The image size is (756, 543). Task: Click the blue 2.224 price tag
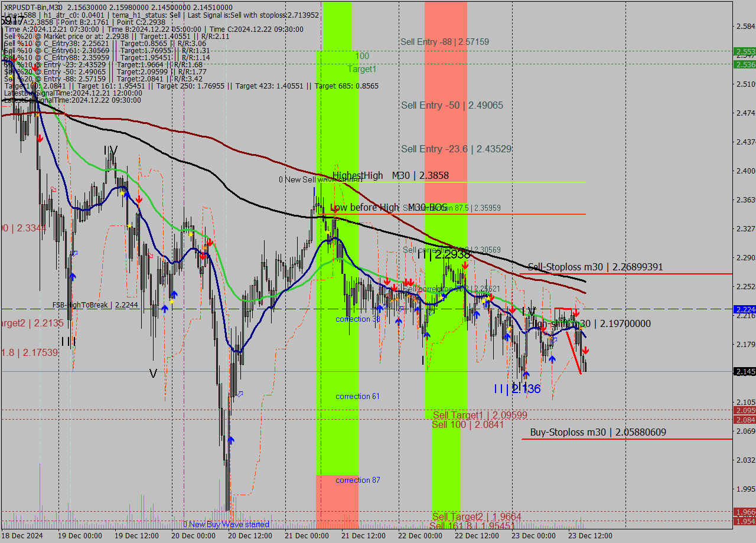tap(744, 309)
